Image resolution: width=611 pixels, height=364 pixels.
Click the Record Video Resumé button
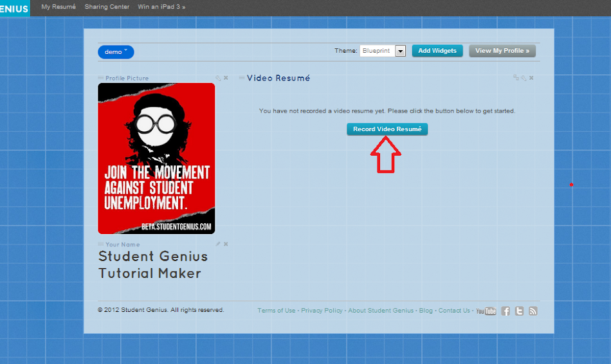click(387, 129)
